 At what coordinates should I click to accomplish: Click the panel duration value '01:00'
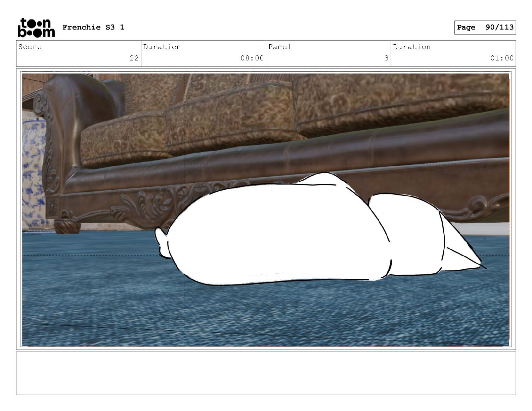[502, 58]
